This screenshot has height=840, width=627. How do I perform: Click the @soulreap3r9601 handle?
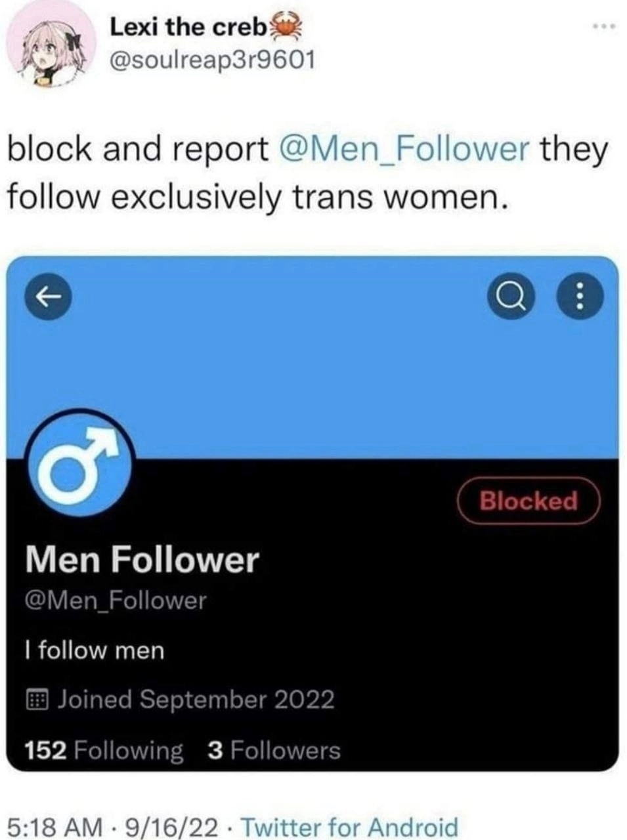211,60
